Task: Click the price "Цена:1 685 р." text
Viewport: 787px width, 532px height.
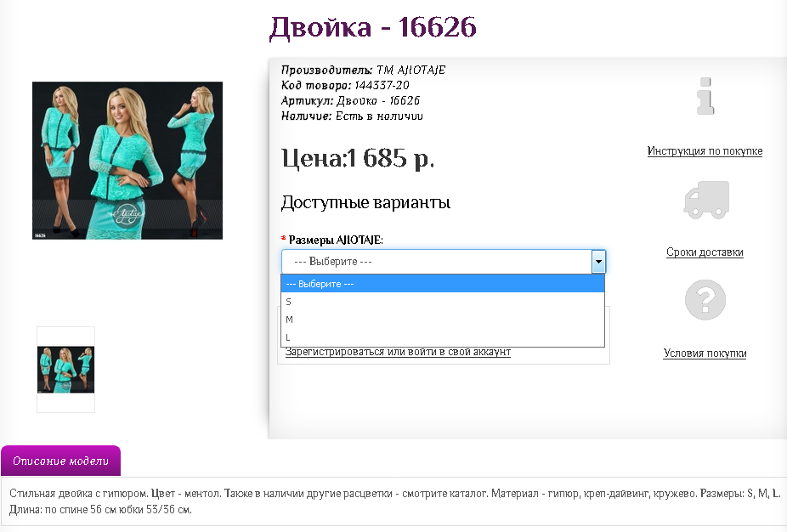Action: 356,158
